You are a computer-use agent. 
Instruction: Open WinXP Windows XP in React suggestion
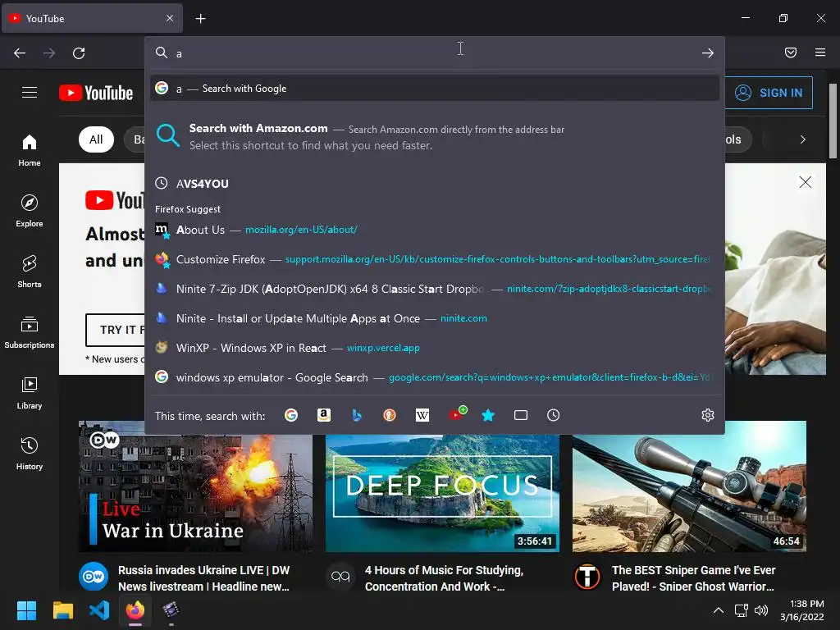point(435,348)
